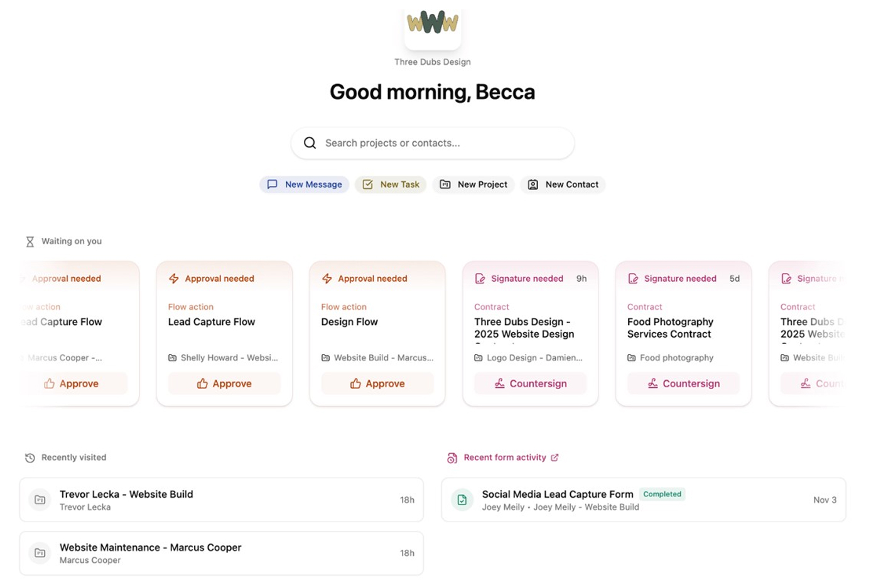Click the Social Media Lead Capture Form document icon

tap(462, 500)
